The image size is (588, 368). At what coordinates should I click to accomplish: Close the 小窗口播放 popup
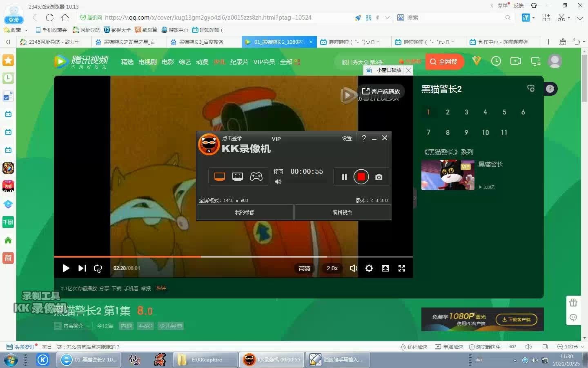click(408, 70)
